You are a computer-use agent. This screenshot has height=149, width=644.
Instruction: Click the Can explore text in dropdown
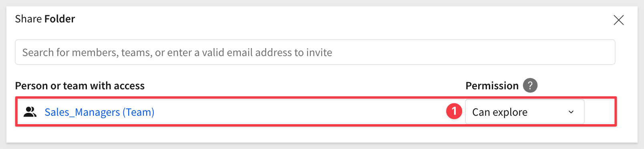point(500,112)
